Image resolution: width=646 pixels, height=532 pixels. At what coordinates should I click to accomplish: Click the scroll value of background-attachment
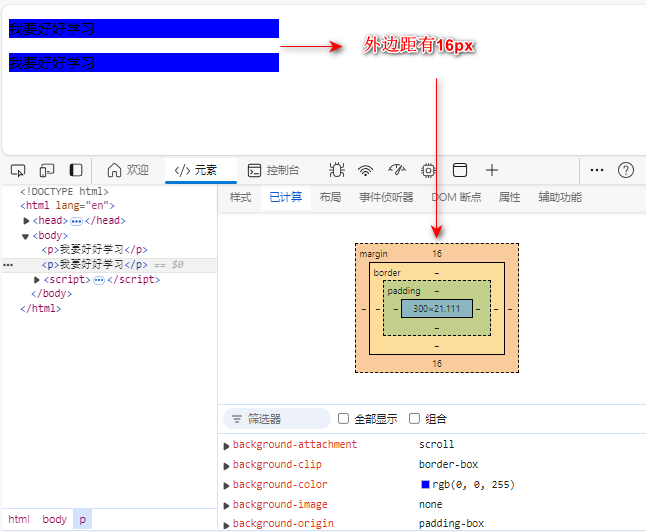tap(436, 445)
